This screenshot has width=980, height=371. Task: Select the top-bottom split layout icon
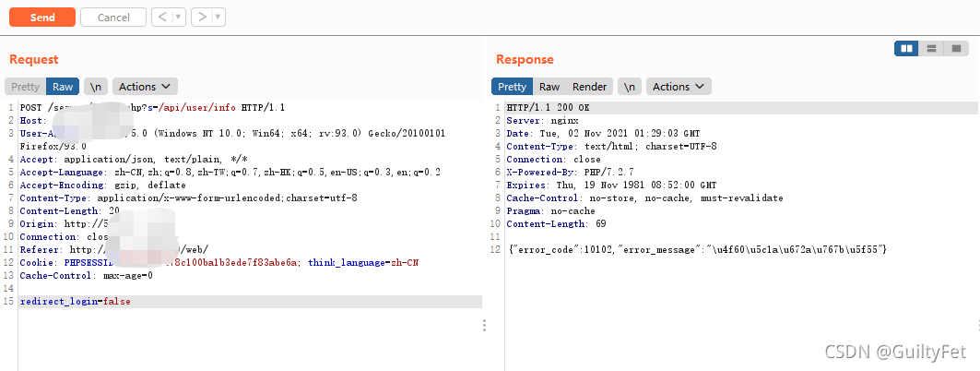(x=931, y=48)
